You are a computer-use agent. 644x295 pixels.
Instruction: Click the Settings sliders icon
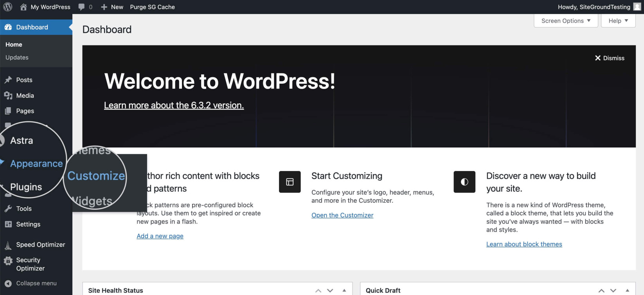[8, 224]
